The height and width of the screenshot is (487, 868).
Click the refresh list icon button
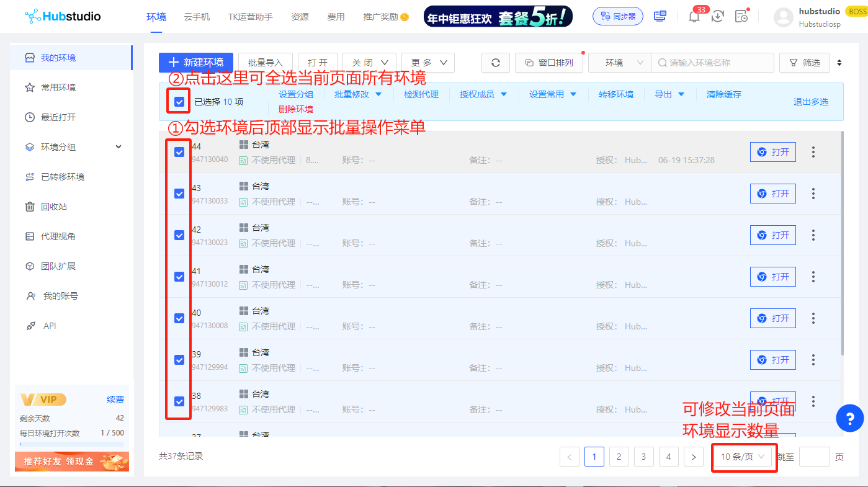point(496,63)
